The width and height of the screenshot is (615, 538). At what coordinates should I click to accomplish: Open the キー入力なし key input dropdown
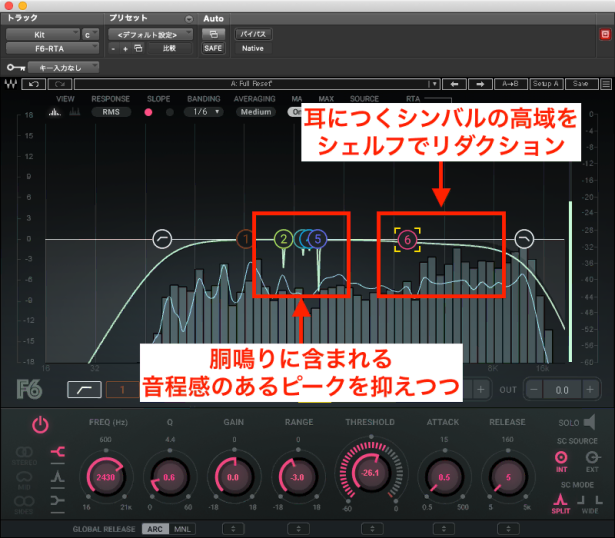[x=63, y=68]
